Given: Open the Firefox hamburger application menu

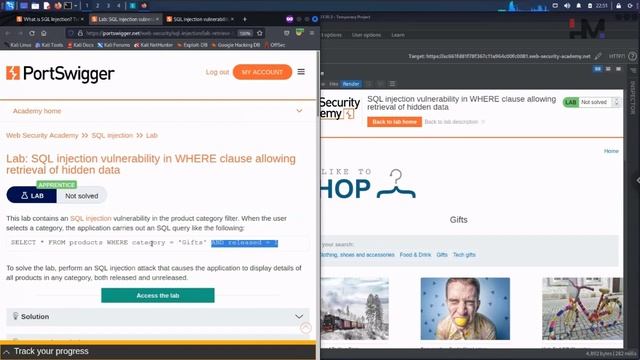Looking at the screenshot, I should pos(312,33).
